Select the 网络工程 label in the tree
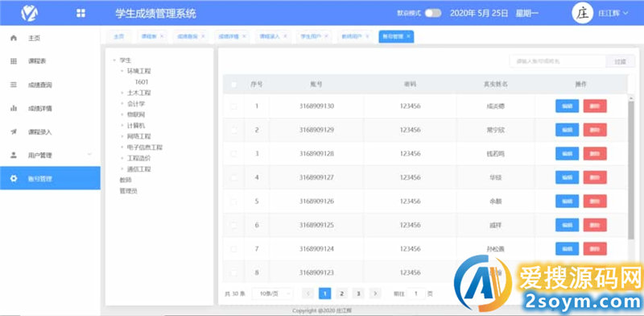The width and height of the screenshot is (644, 316). 139,136
